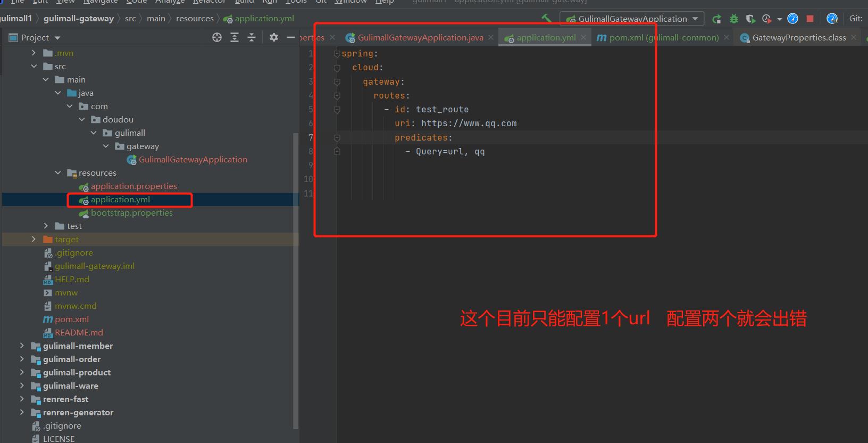The height and width of the screenshot is (443, 868).
Task: Toggle code fold on the predicates: line
Action: coord(337,137)
